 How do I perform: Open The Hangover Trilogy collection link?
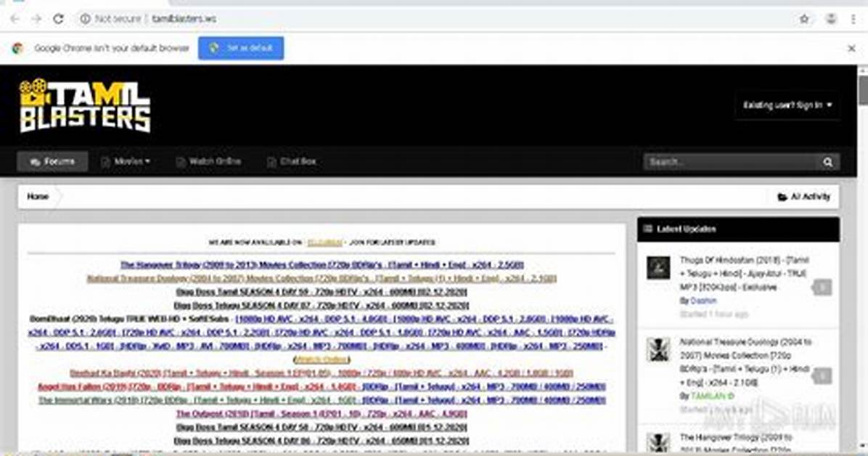(322, 265)
